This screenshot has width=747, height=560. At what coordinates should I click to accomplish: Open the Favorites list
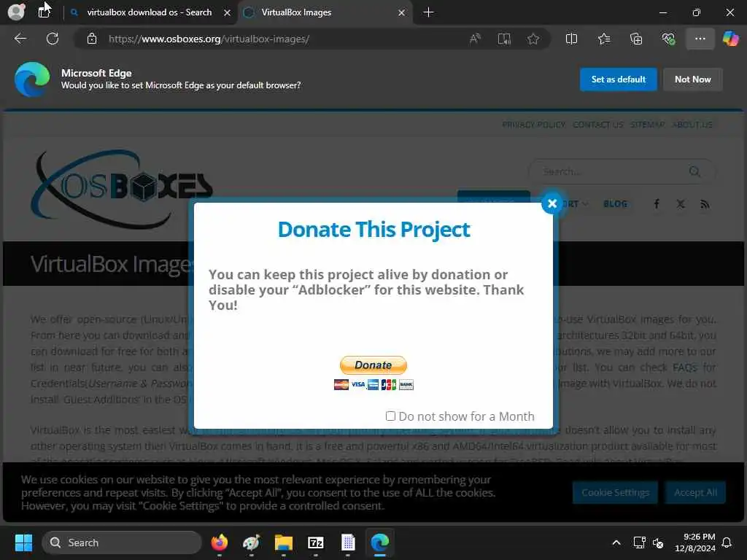pyautogui.click(x=603, y=39)
